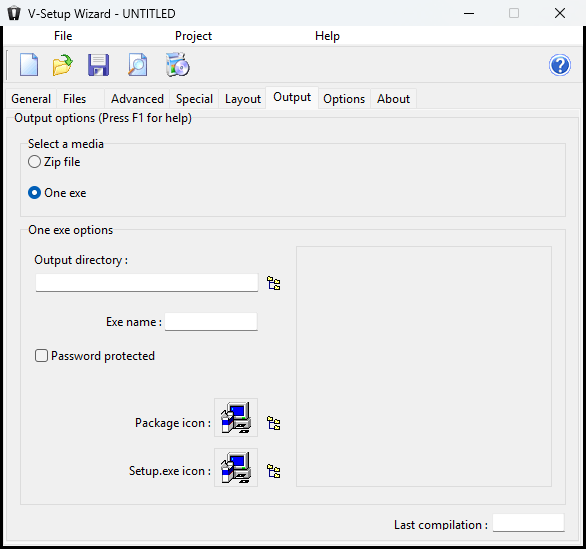Screen dimensions: 586x549
Task: Open the File menu
Action: (x=63, y=36)
